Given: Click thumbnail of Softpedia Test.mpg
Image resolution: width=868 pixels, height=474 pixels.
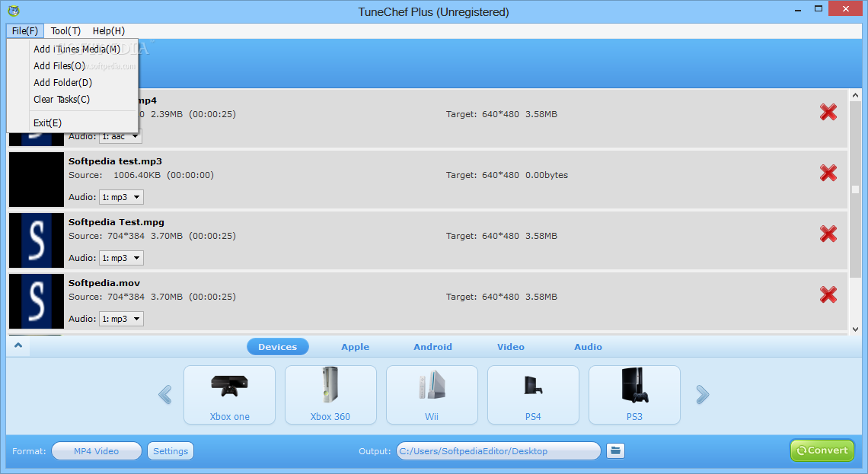Looking at the screenshot, I should (x=37, y=240).
